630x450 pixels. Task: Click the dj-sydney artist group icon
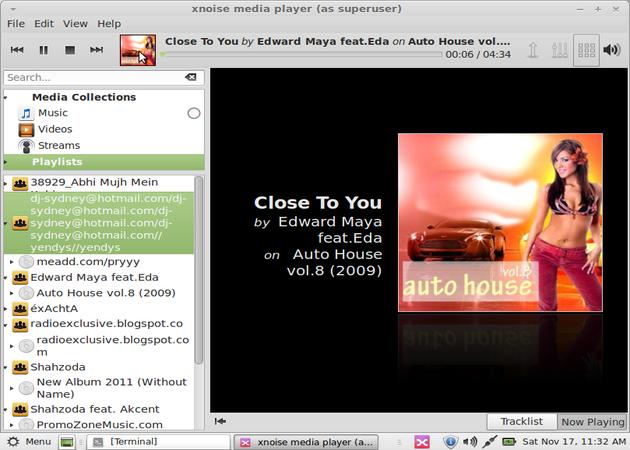coord(20,223)
